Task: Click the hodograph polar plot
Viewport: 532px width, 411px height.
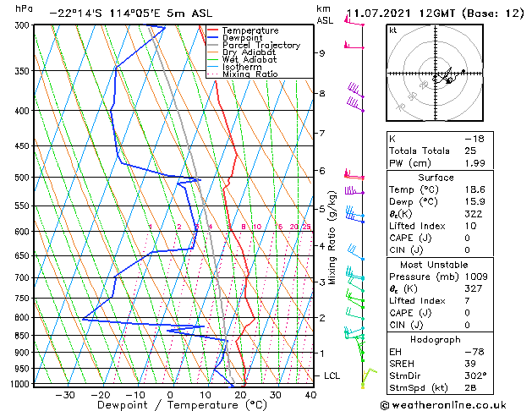Action: 435,73
